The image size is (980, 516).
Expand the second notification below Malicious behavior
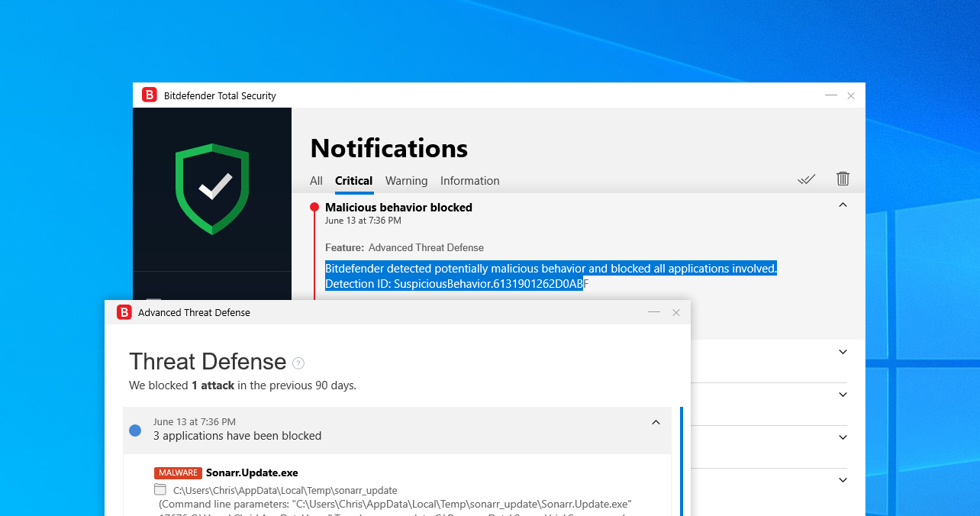tap(843, 395)
